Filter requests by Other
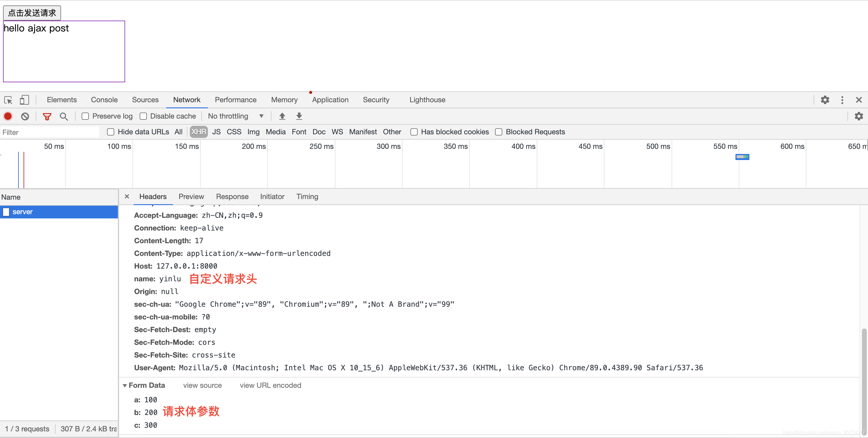The height and width of the screenshot is (438, 868). pyautogui.click(x=392, y=132)
